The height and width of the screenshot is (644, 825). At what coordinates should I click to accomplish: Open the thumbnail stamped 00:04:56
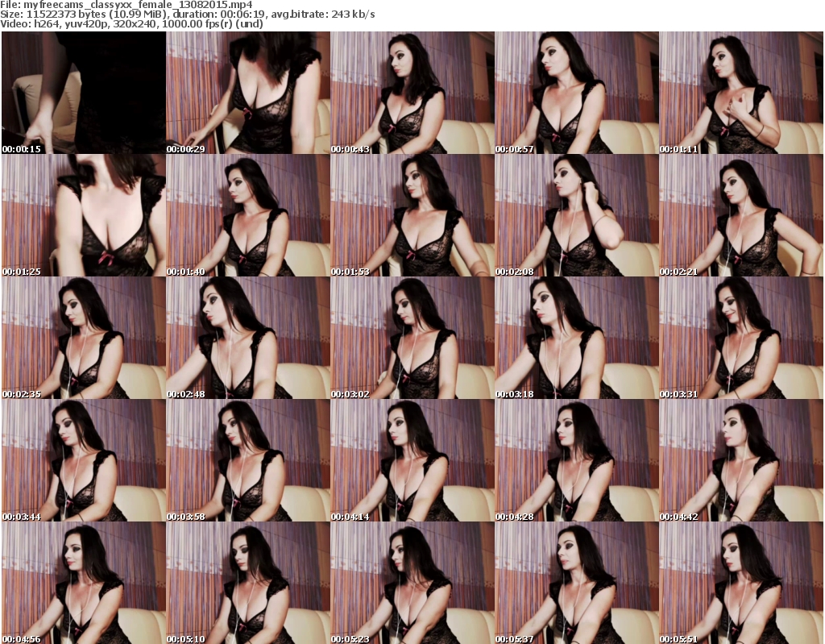pos(84,583)
